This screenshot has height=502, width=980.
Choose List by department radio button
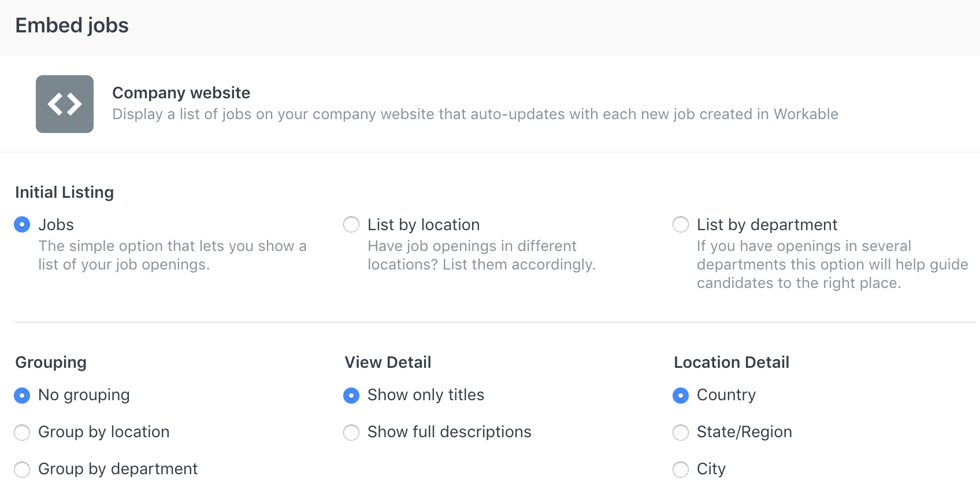681,224
